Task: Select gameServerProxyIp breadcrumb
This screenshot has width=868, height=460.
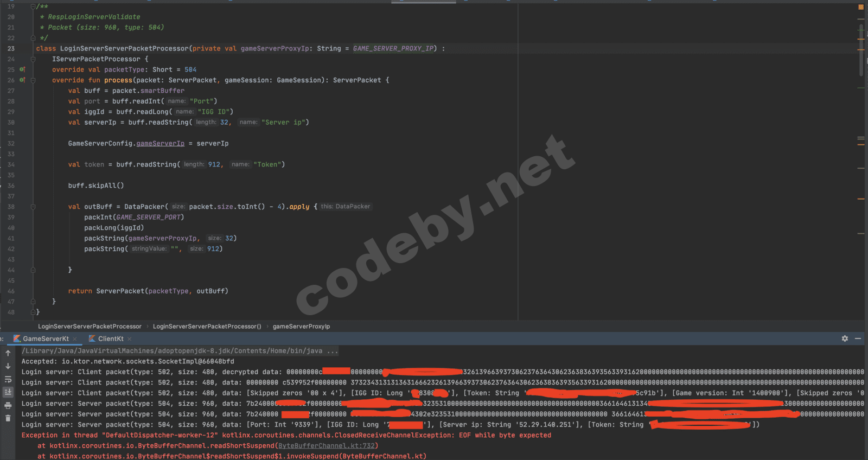Action: pos(301,327)
